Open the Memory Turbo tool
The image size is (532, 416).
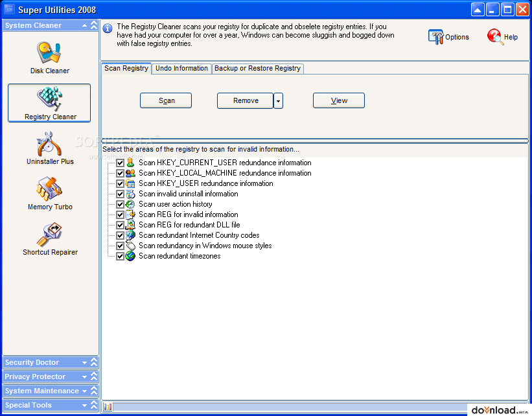coord(50,193)
